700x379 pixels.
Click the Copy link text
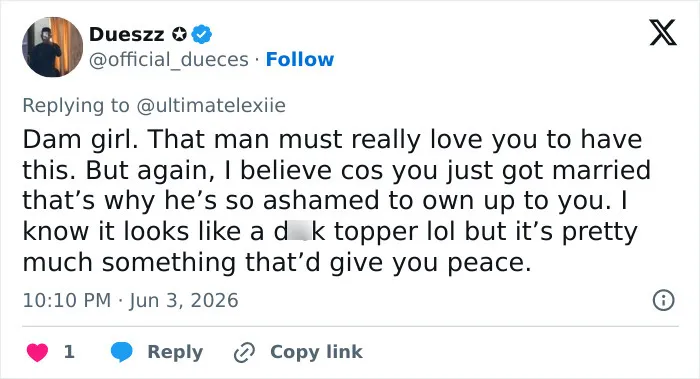[316, 352]
